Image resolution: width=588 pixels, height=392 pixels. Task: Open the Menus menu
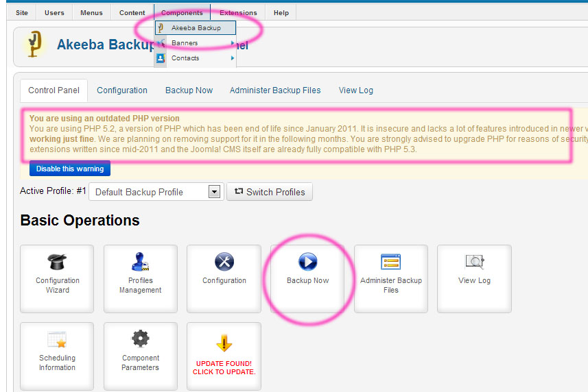tap(91, 13)
